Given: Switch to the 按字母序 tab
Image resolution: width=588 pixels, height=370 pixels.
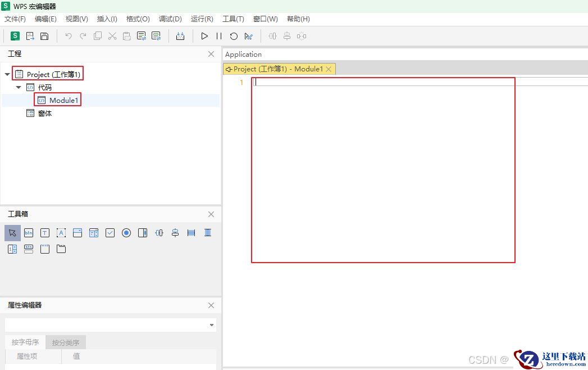Looking at the screenshot, I should 25,342.
